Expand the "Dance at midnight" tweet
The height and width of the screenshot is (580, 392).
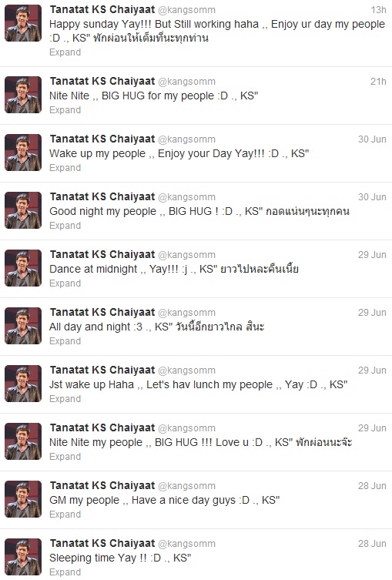pos(65,283)
